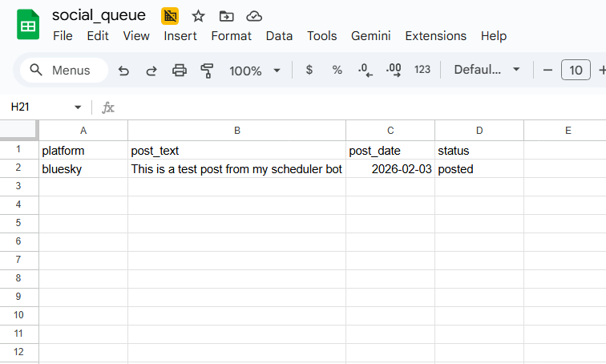The height and width of the screenshot is (364, 606).
Task: Click the formula bar input area
Action: coord(362,107)
